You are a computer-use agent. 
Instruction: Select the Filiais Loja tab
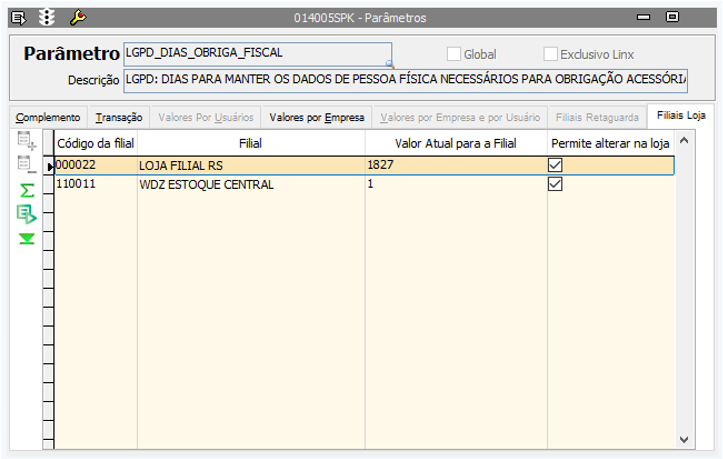(681, 115)
